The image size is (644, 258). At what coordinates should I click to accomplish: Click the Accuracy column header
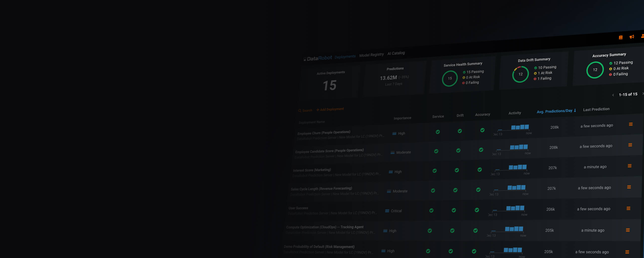(482, 114)
